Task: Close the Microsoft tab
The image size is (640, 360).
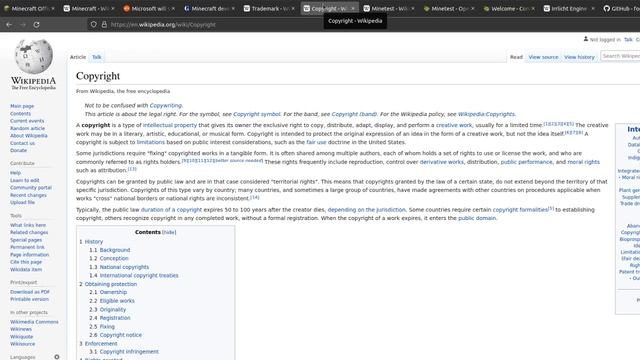Action: (x=173, y=9)
